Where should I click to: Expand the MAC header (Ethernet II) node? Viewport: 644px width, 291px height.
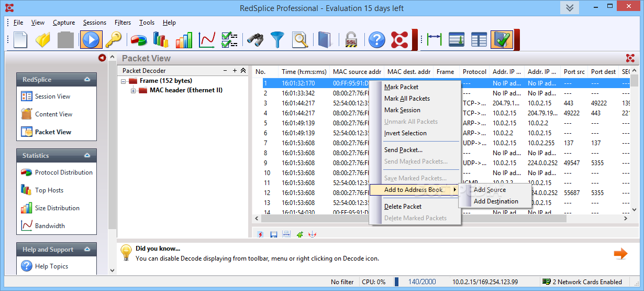133,91
